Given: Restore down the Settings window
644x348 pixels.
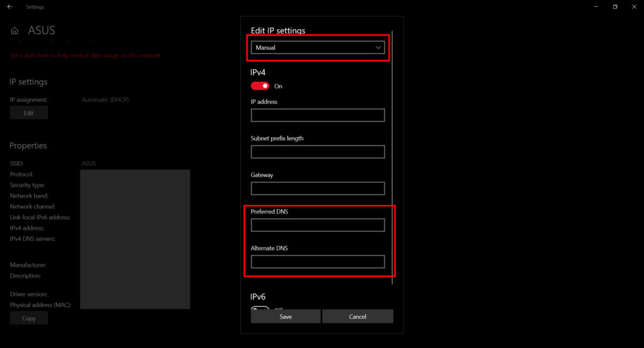Looking at the screenshot, I should click(x=614, y=7).
